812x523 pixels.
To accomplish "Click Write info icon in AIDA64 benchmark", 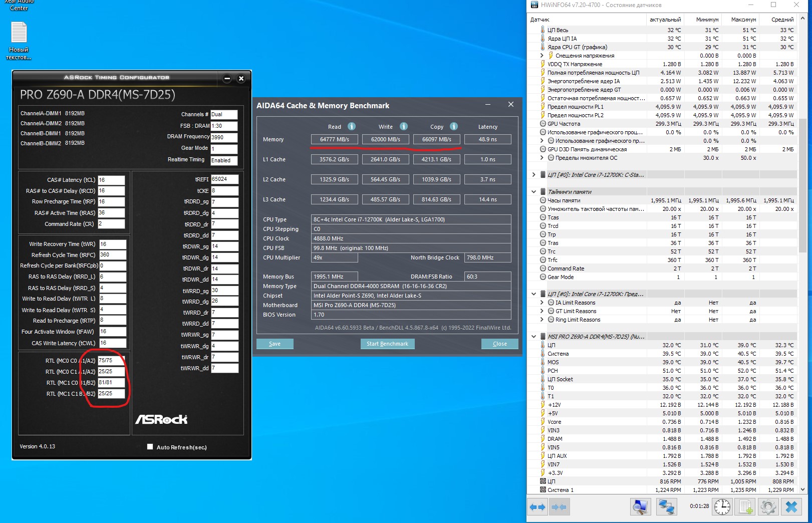I will (404, 126).
